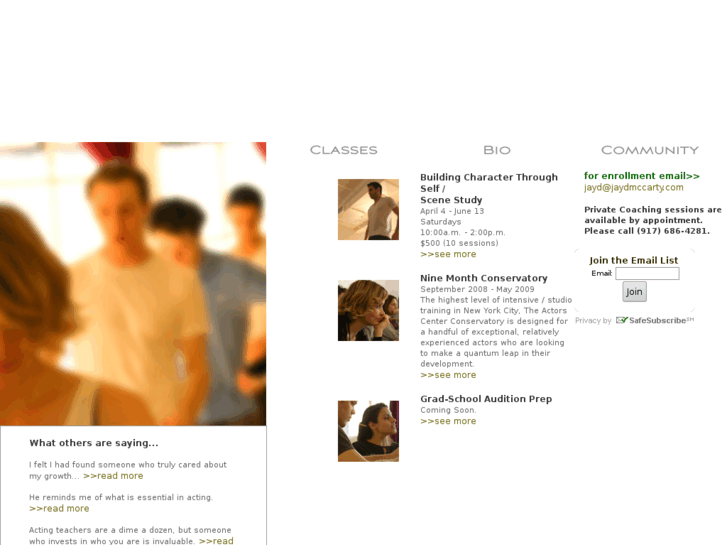Click the Nine Month Conservatory thumbnail
727x545 pixels.
coord(368,310)
